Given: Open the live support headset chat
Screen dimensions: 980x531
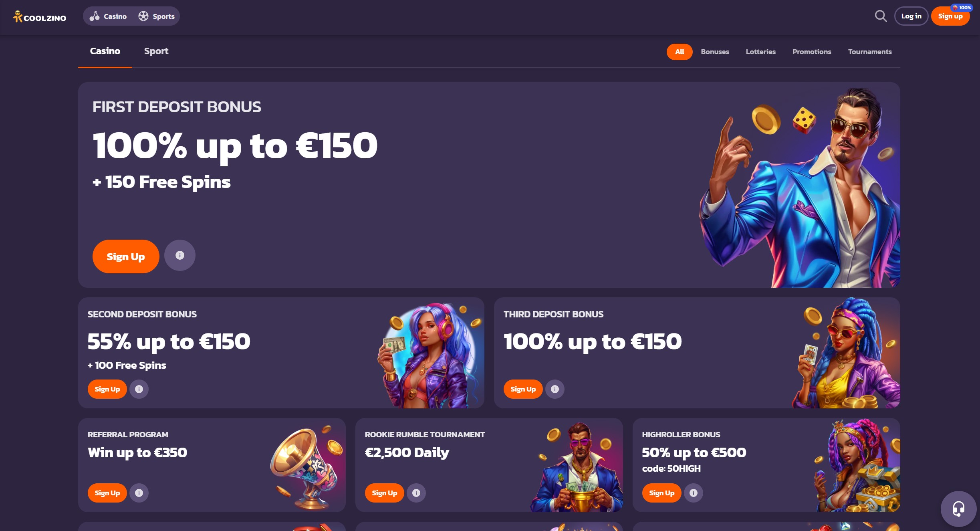Looking at the screenshot, I should point(958,509).
